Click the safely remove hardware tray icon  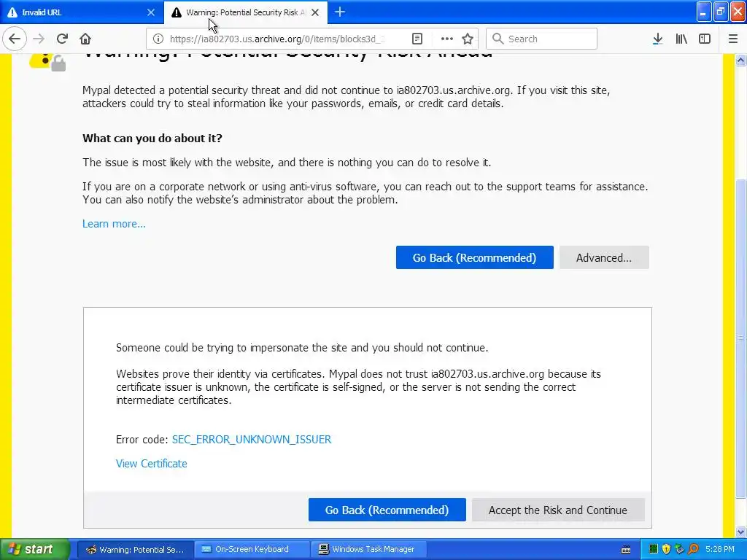680,550
